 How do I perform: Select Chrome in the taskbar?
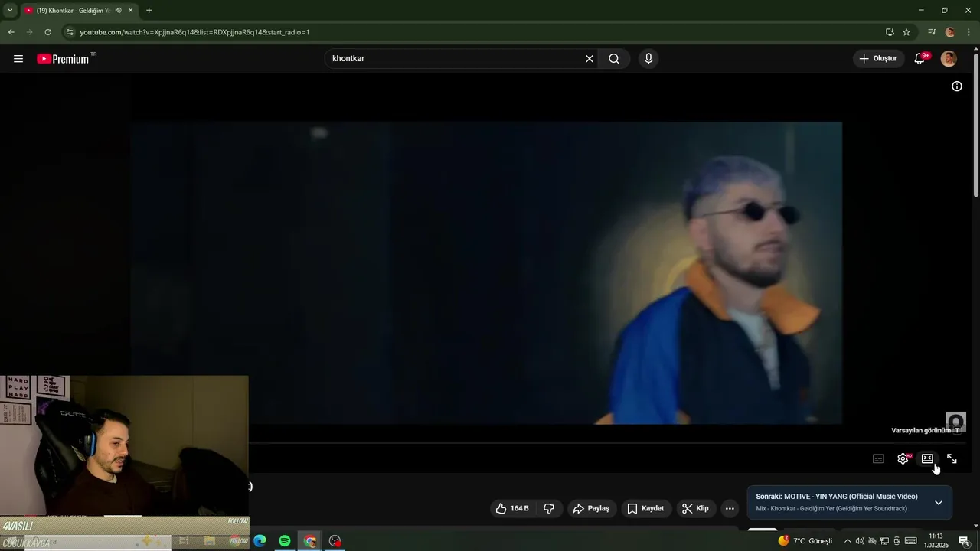coord(309,541)
